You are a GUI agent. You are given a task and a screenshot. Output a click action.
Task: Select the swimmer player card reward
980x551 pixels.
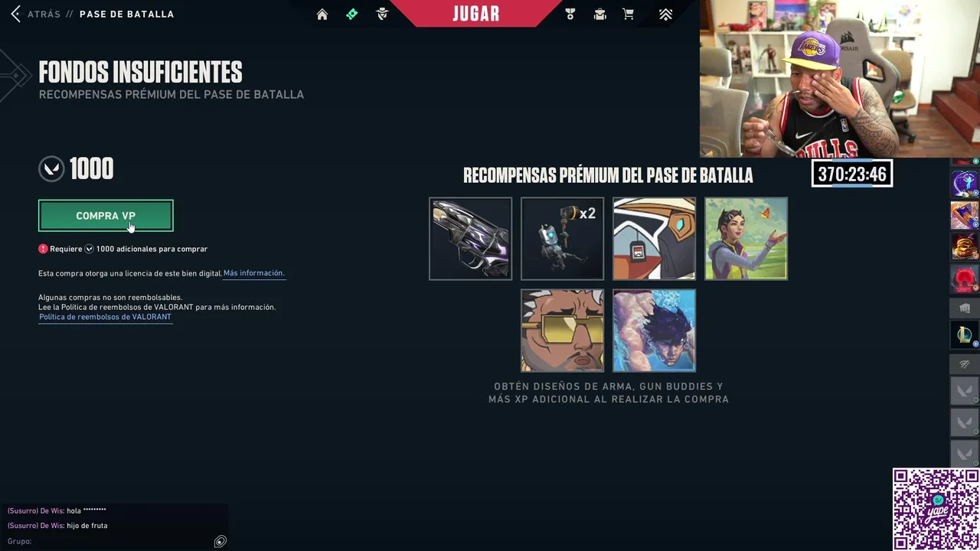(654, 331)
